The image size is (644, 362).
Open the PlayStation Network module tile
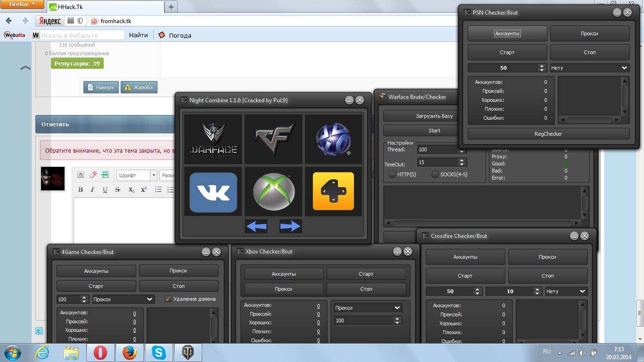point(333,139)
